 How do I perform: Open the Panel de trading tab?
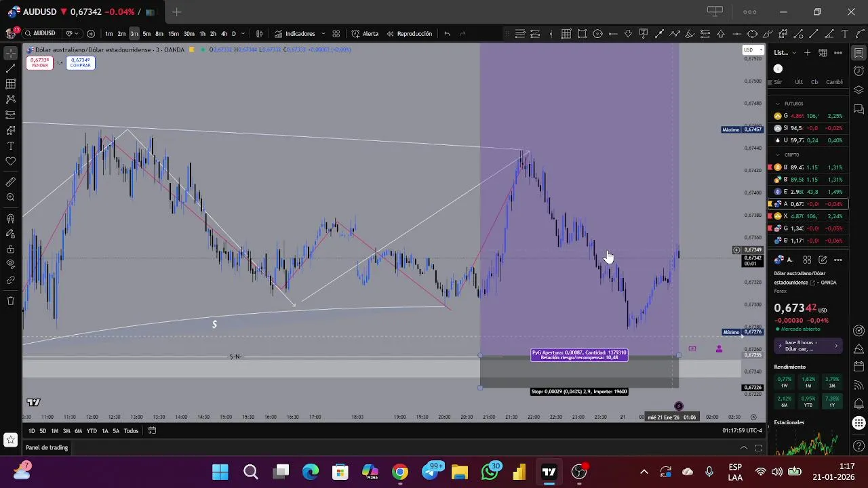[x=47, y=447]
